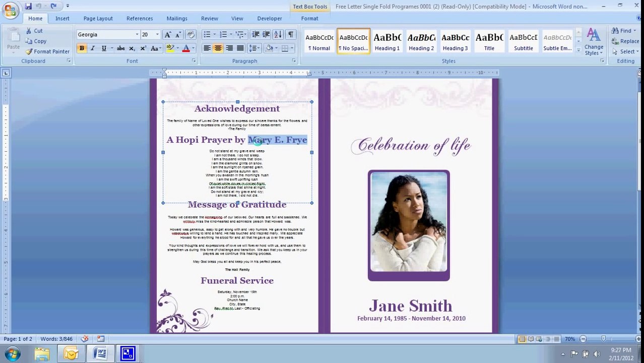Screen dimensions: 644x363
Task: Toggle center alignment
Action: (218, 48)
